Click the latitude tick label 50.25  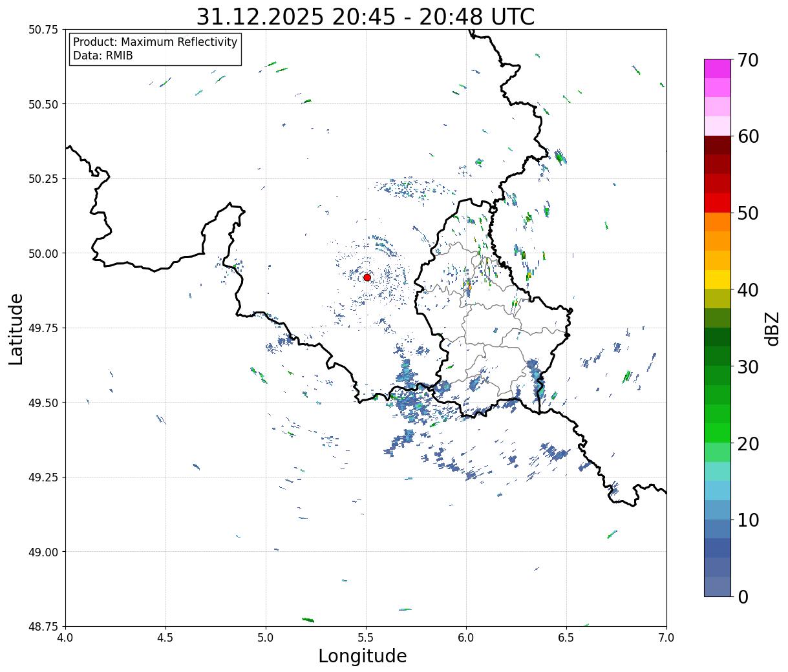tap(43, 179)
